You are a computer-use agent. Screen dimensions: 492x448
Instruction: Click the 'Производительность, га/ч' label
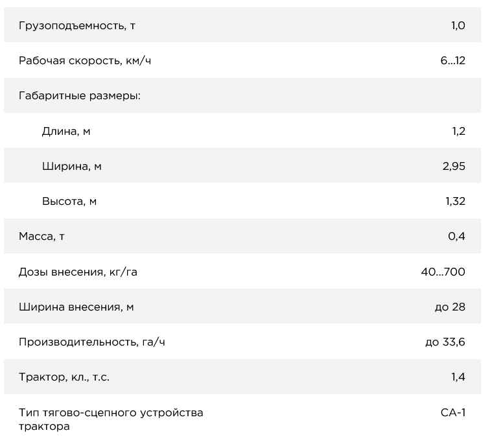pos(91,342)
